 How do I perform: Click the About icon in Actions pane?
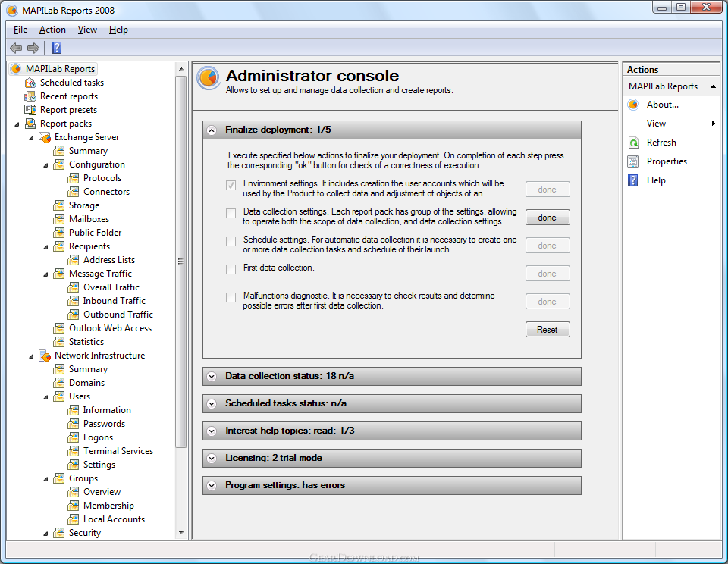click(633, 105)
